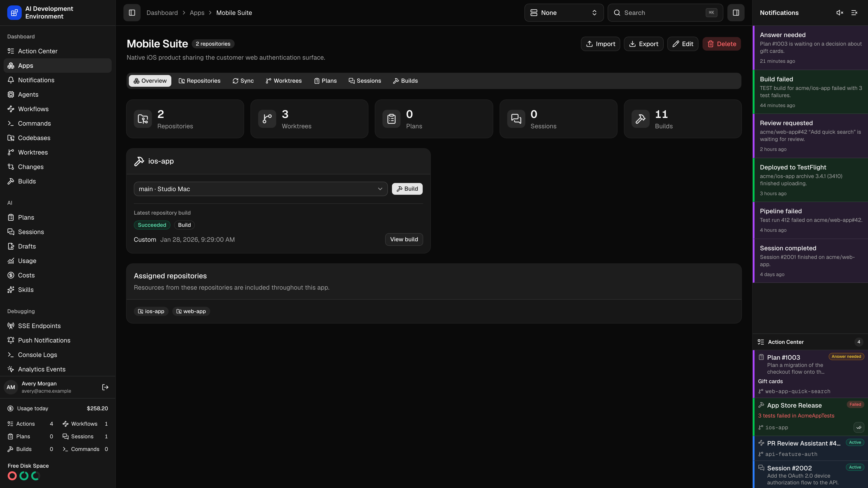Open SSE Endpoints debugging page
868x488 pixels.
[58, 326]
